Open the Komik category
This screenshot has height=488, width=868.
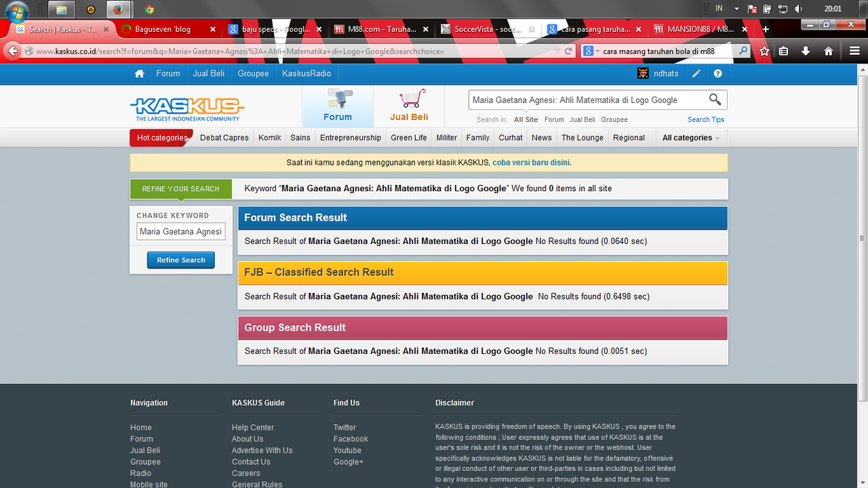(x=270, y=138)
